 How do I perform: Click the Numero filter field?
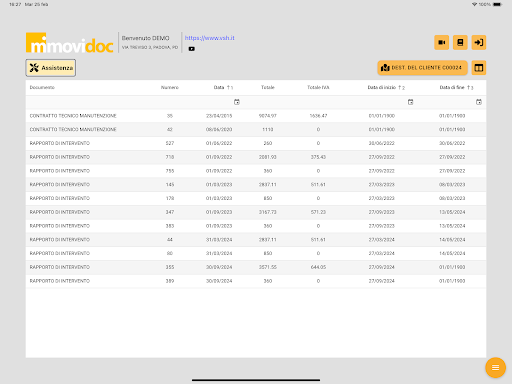click(x=170, y=102)
